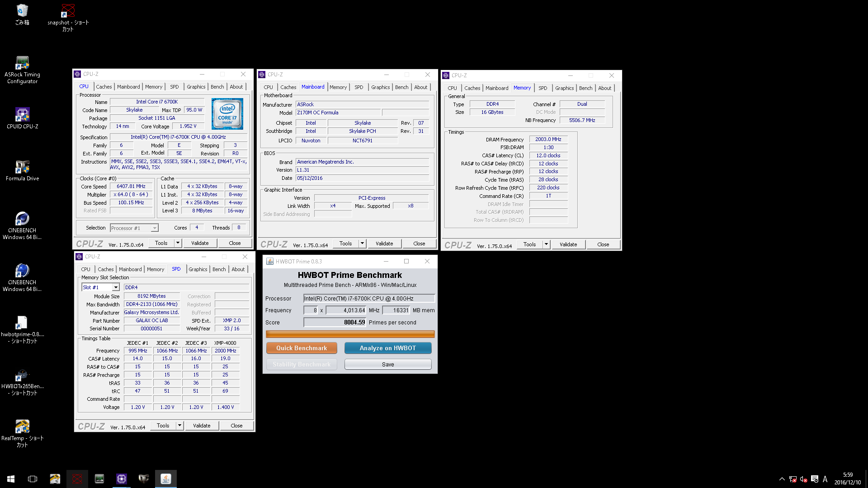Click HWBOT Prime Java taskbar button
Screen dimensions: 868x488
click(x=166, y=479)
